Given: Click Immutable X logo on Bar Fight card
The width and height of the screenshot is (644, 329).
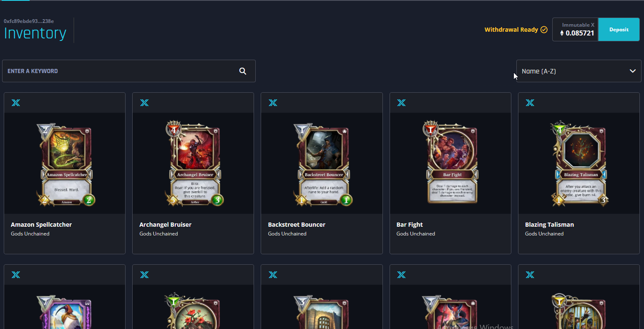Looking at the screenshot, I should click(x=401, y=103).
